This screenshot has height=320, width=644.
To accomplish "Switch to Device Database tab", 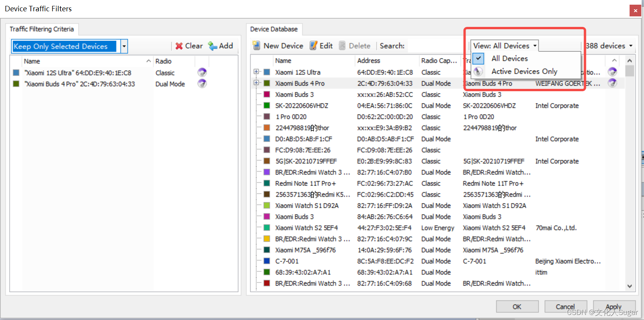I will coord(274,29).
